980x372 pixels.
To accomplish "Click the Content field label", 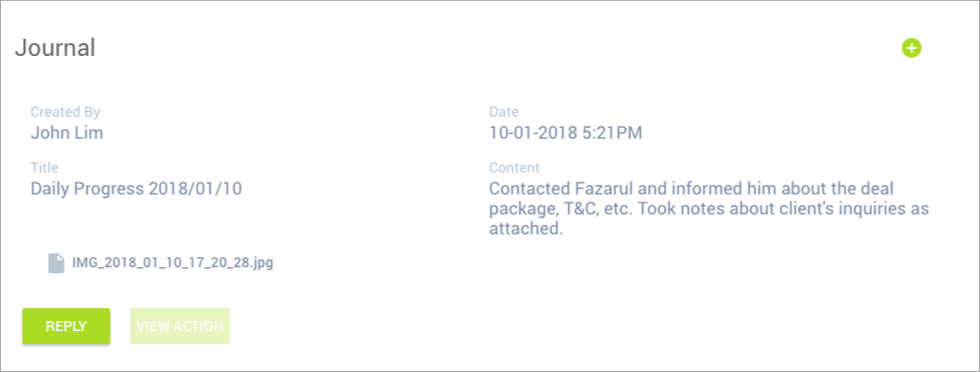I will point(514,168).
